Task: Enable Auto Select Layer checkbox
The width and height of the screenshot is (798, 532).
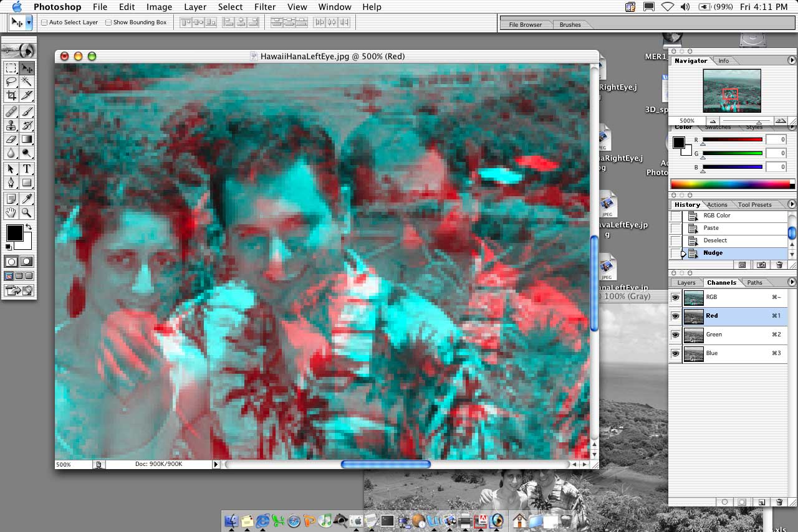Action: (x=44, y=22)
